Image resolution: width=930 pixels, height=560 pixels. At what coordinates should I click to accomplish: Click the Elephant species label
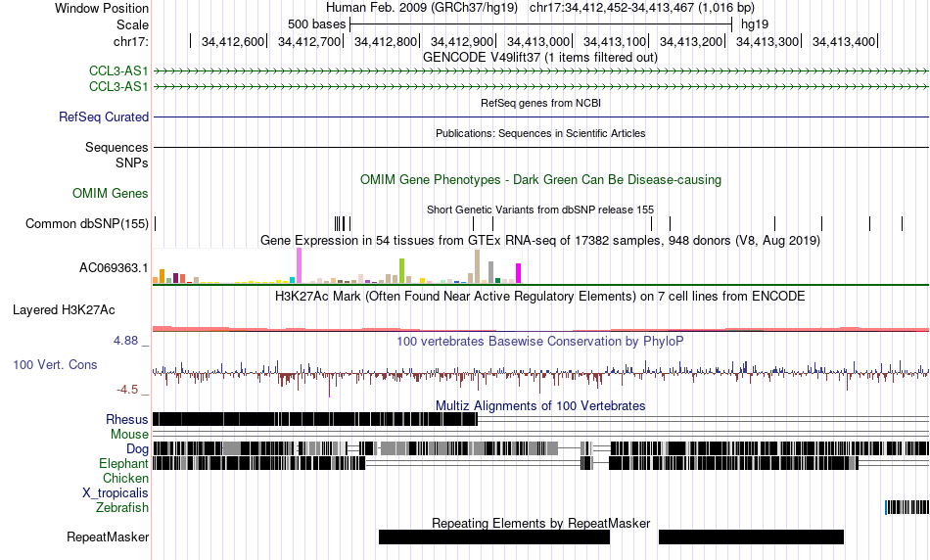point(124,464)
